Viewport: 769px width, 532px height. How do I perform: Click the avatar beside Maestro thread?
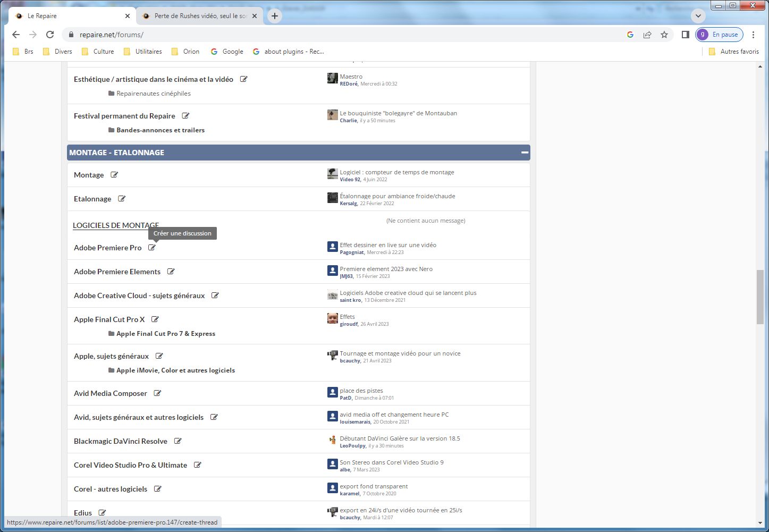click(x=333, y=79)
